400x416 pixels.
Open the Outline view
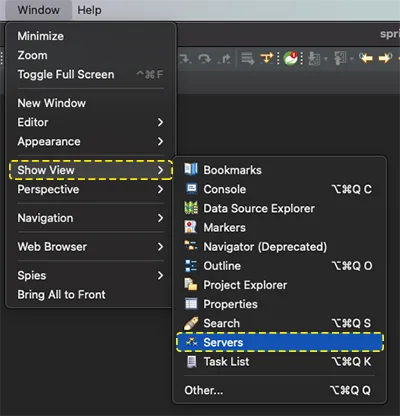pos(280,266)
